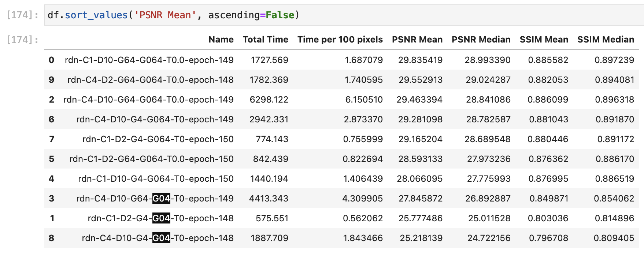Image resolution: width=644 pixels, height=255 pixels.
Task: Click PSNR Median value 29.024287
Action: [488, 80]
